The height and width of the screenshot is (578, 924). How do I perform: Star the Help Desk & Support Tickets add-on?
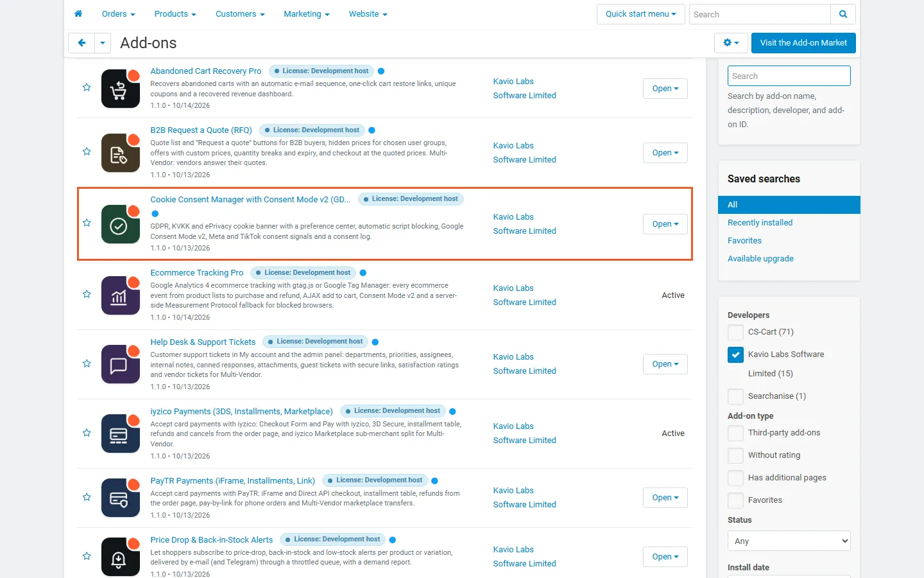coord(87,363)
